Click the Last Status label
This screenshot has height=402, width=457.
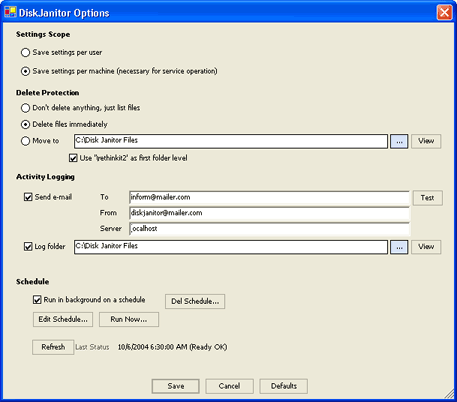pos(92,347)
